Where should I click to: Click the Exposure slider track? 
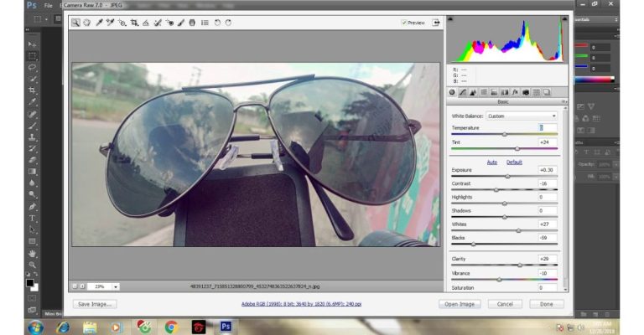pos(504,177)
